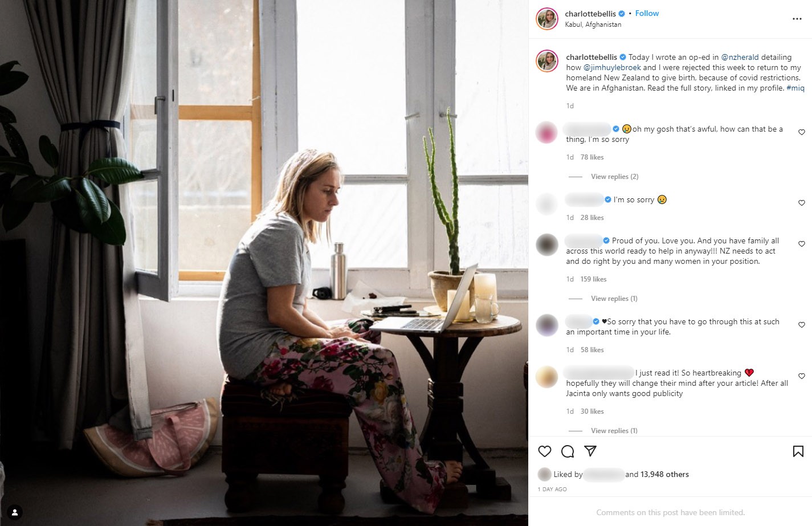This screenshot has width=812, height=526.
Task: Expand View replies (2)
Action: 614,177
